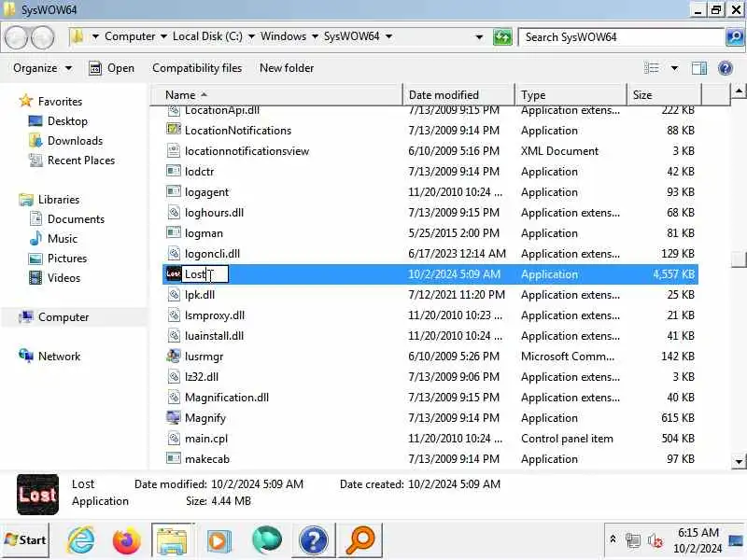Select the logman application icon

coord(174,232)
